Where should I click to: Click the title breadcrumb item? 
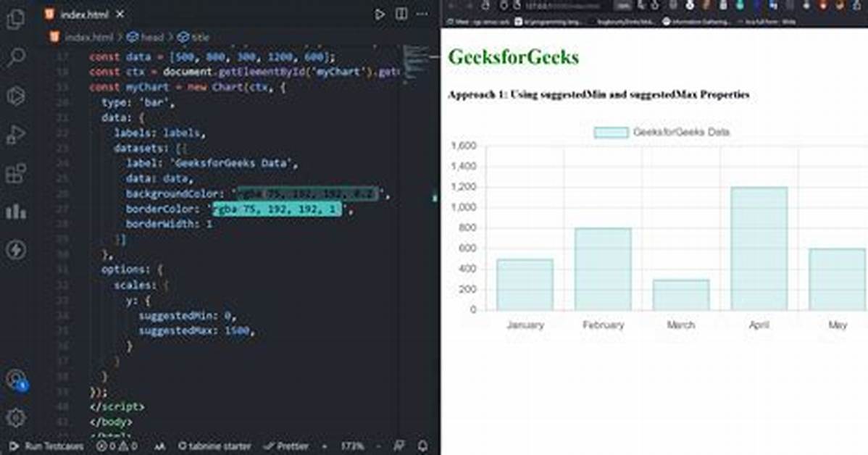pos(193,37)
